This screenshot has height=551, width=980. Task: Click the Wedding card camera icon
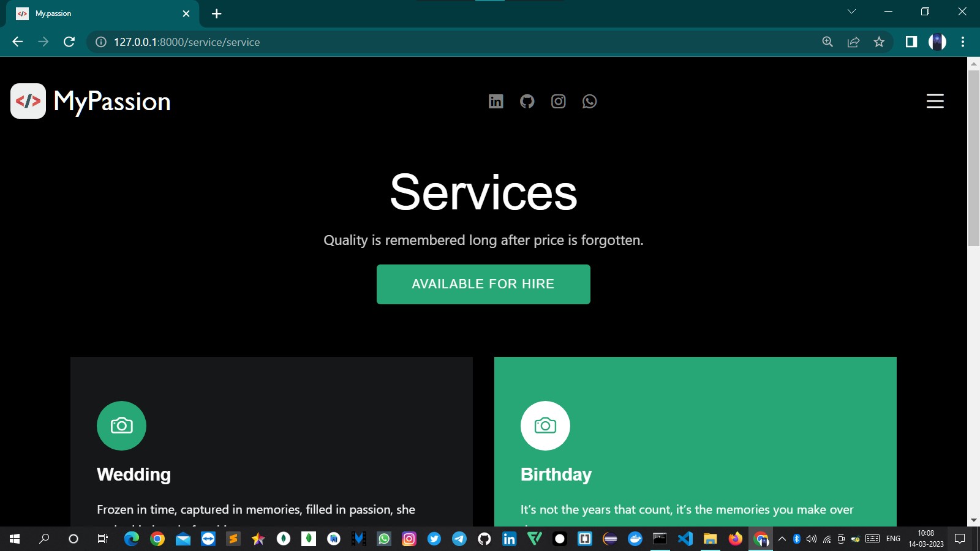(121, 425)
